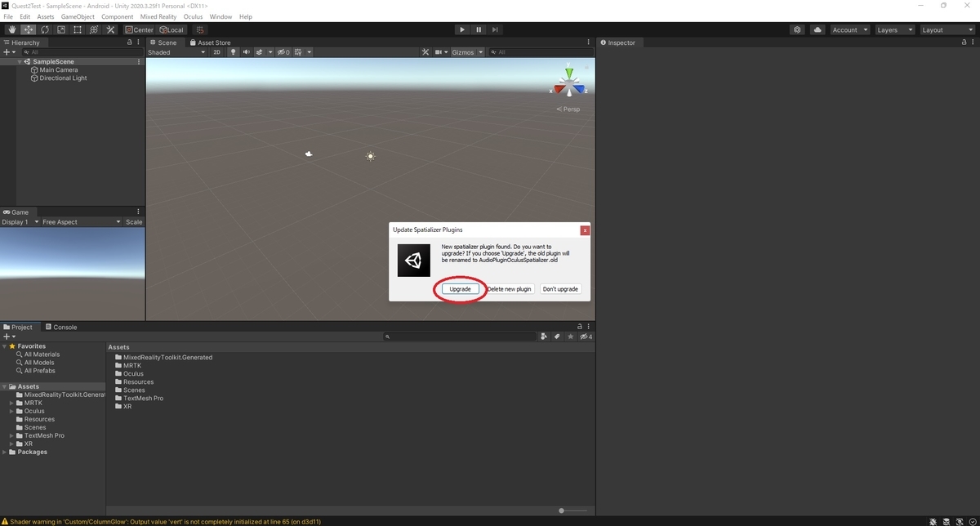Click the Play button
980x526 pixels.
462,30
